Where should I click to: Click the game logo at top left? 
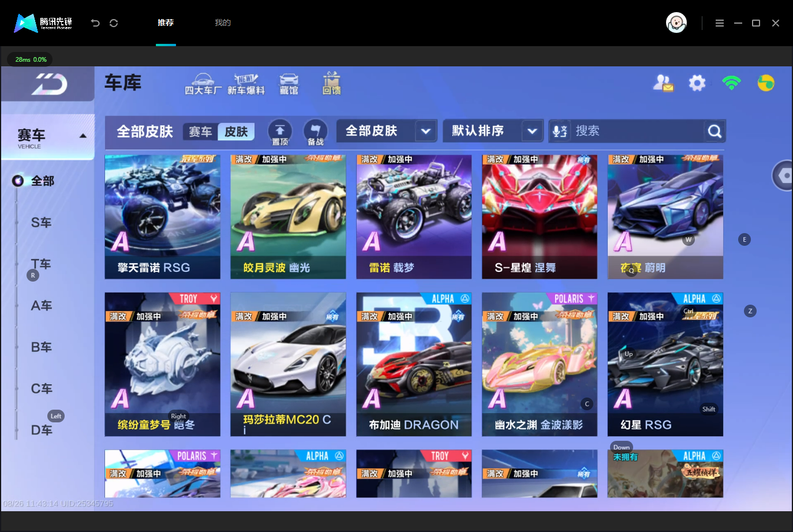48,84
